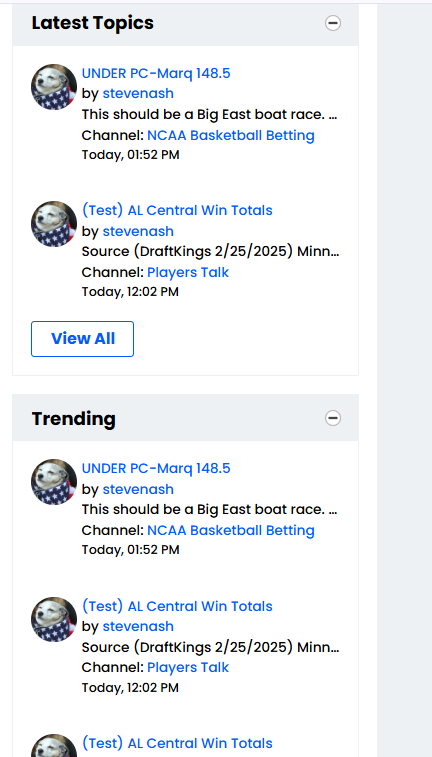Open the bottom-most partially visible AL Central topic
The image size is (432, 757).
pos(177,743)
